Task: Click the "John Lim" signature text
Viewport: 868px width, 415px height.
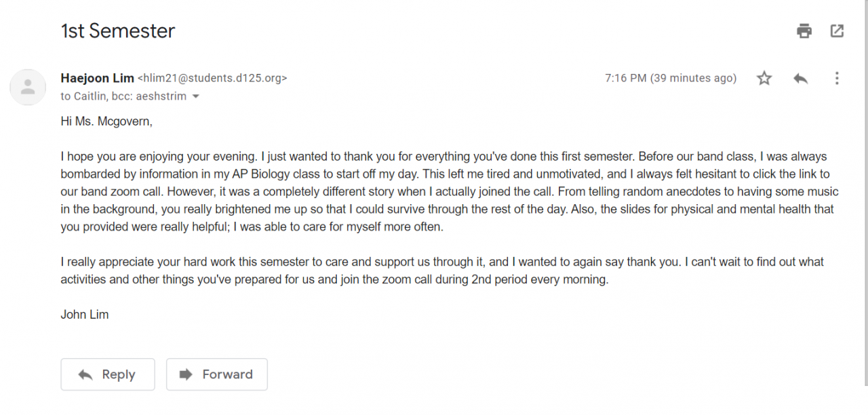Action: tap(85, 315)
